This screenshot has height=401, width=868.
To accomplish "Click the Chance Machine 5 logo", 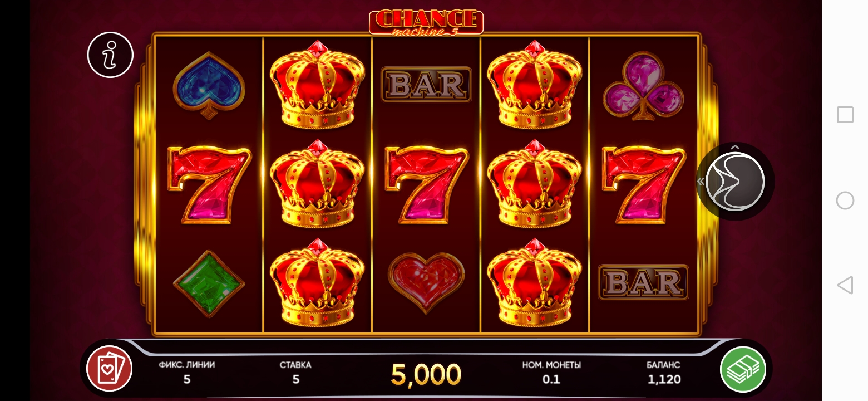I will 426,22.
